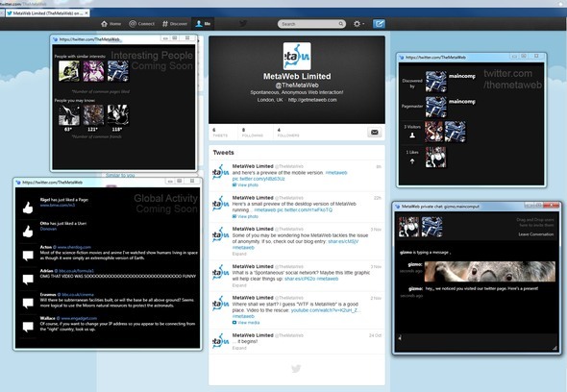
Task: Open www.engadget.com link next to Wallace
Action: (x=79, y=318)
